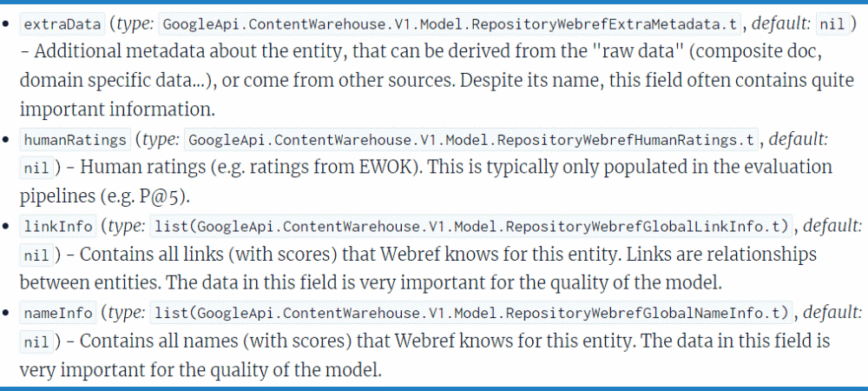Select the nameInfo field name

click(x=59, y=313)
